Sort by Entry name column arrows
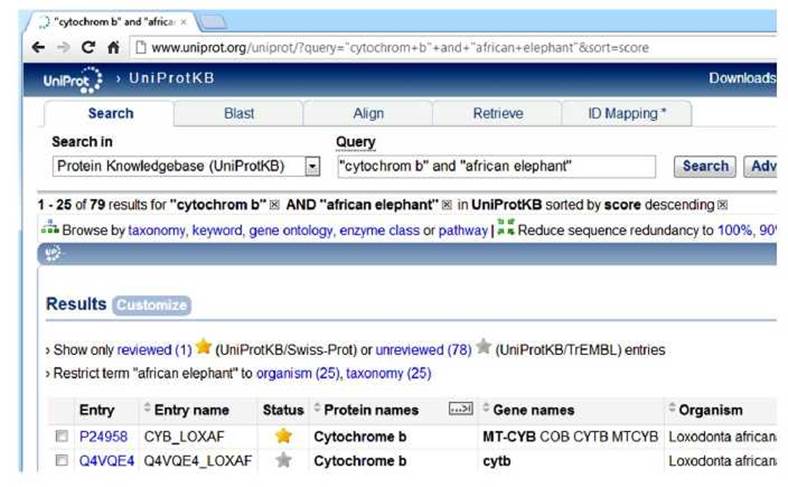Viewport: 788px width, 487px height. (x=147, y=407)
